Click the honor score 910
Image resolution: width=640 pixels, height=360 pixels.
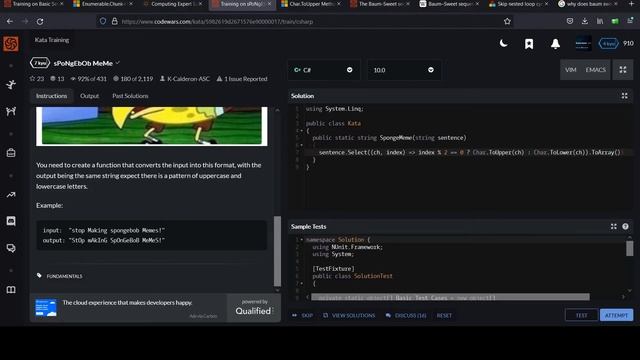tap(629, 43)
